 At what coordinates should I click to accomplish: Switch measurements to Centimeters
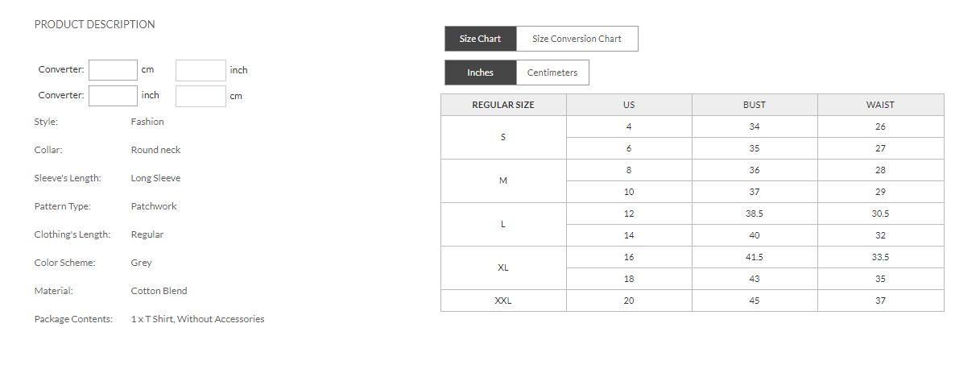(x=552, y=73)
